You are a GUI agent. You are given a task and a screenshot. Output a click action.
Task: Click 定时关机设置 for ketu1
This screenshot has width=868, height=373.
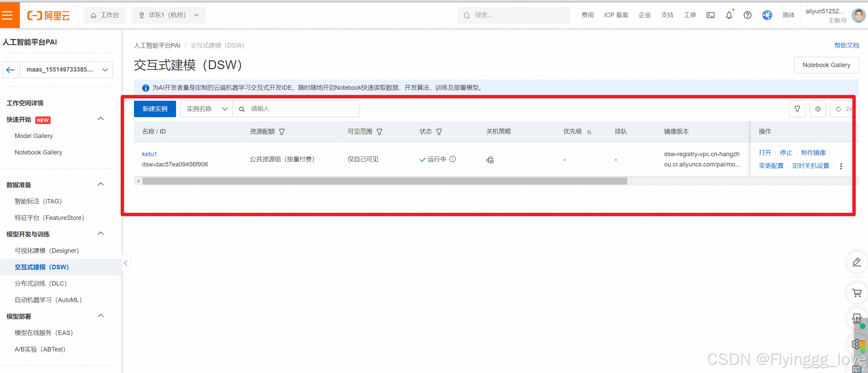810,166
